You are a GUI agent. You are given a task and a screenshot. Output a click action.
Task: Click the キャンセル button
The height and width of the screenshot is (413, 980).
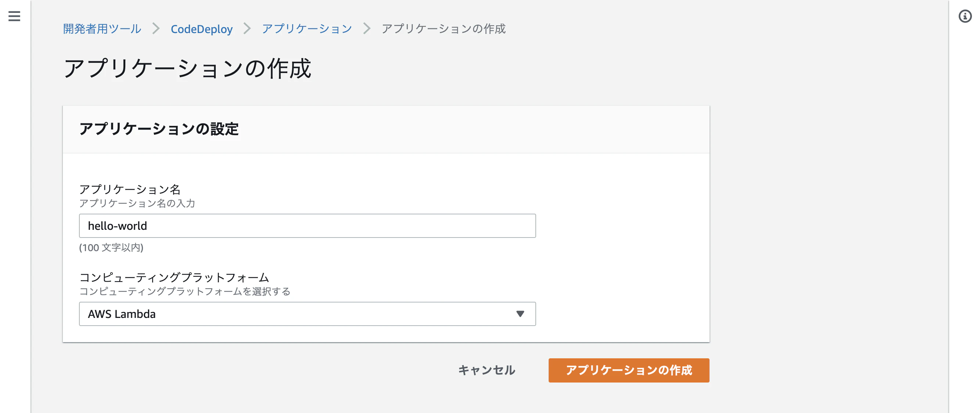coord(487,370)
